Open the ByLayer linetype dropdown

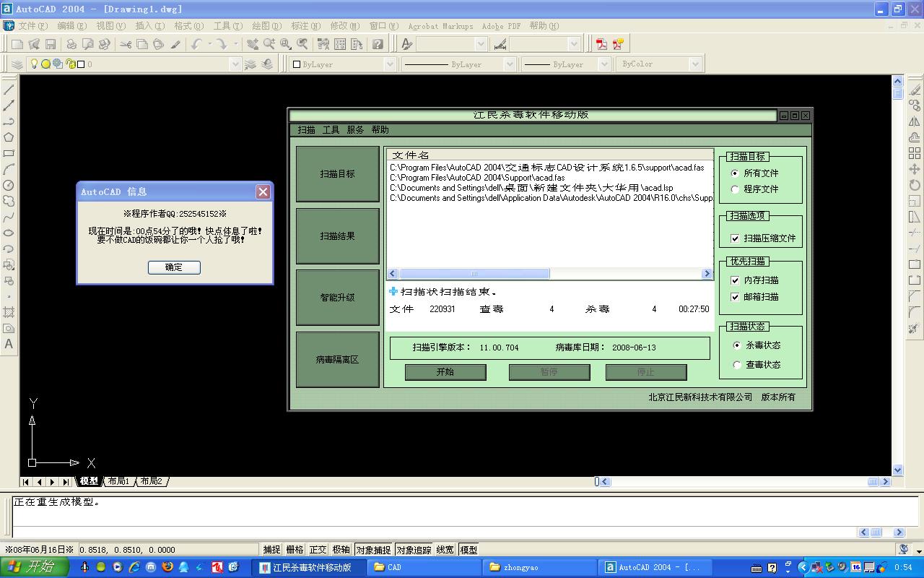(x=510, y=64)
